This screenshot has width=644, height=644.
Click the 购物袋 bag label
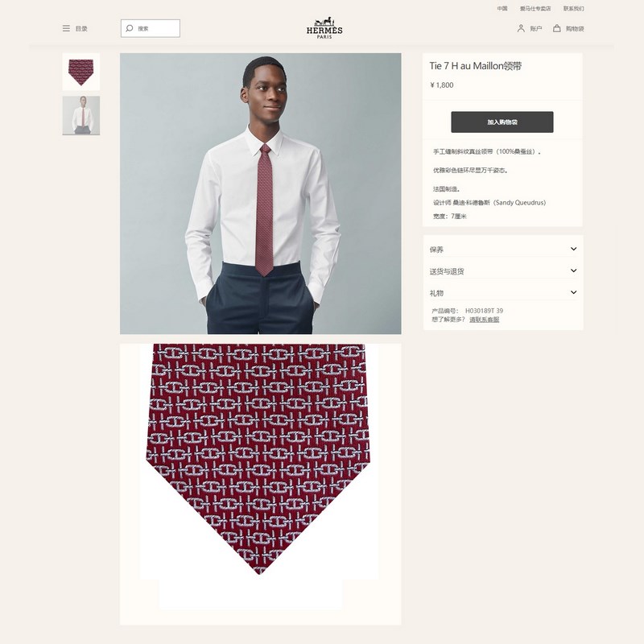(575, 28)
